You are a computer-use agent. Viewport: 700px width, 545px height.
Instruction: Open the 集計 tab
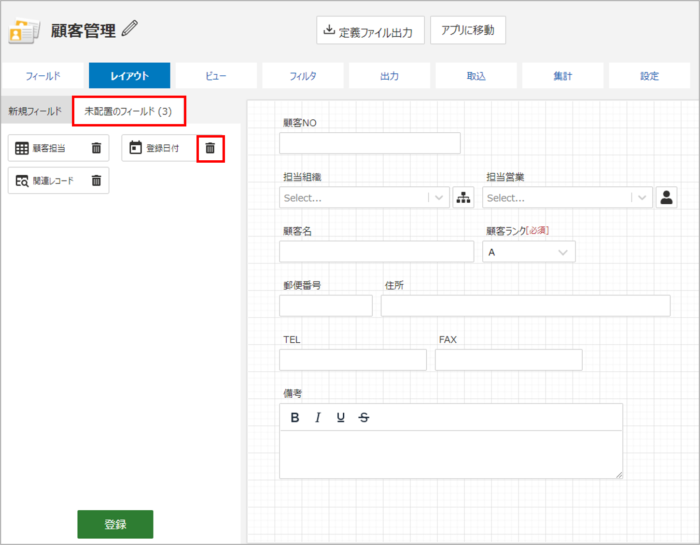coord(562,76)
